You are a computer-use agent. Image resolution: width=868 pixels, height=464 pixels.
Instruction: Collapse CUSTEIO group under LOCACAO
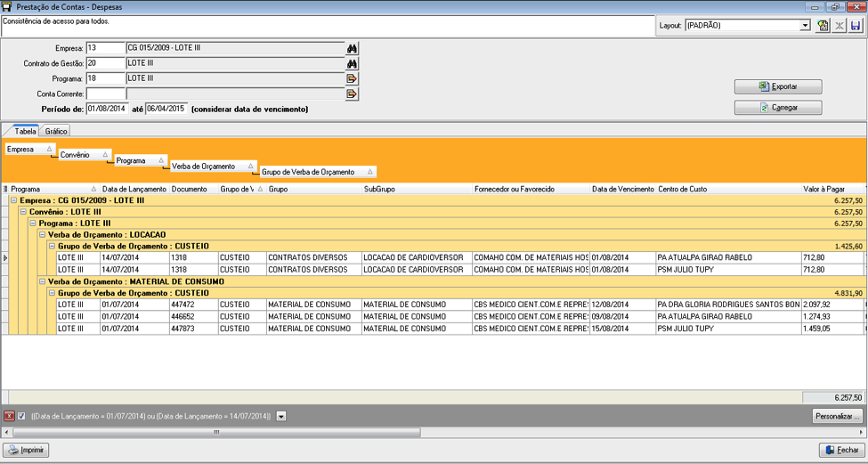click(x=52, y=246)
